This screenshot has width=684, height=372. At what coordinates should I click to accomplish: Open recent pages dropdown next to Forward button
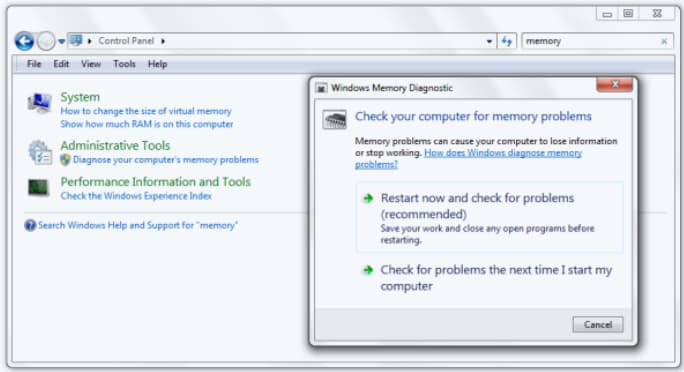62,41
